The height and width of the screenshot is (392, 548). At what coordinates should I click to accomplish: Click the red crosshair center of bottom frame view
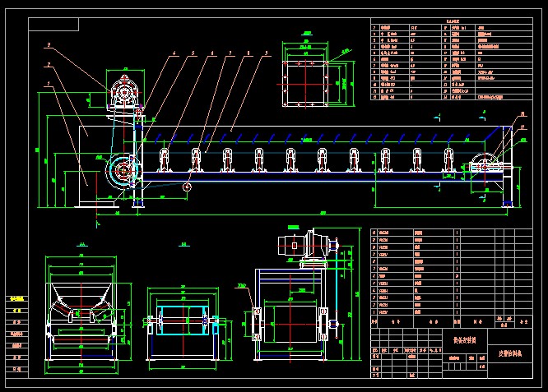pos(294,321)
